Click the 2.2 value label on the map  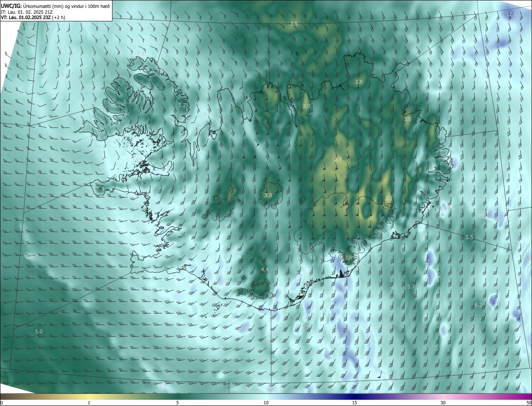(x=389, y=198)
